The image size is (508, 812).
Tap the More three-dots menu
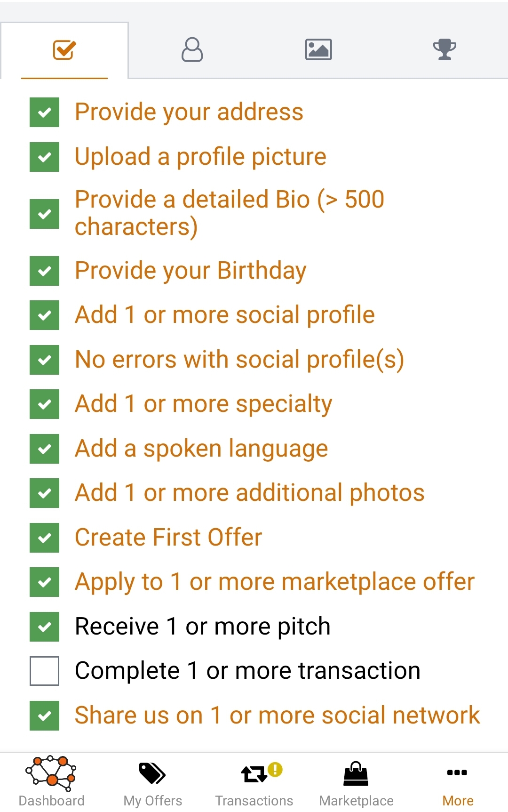[x=457, y=781]
